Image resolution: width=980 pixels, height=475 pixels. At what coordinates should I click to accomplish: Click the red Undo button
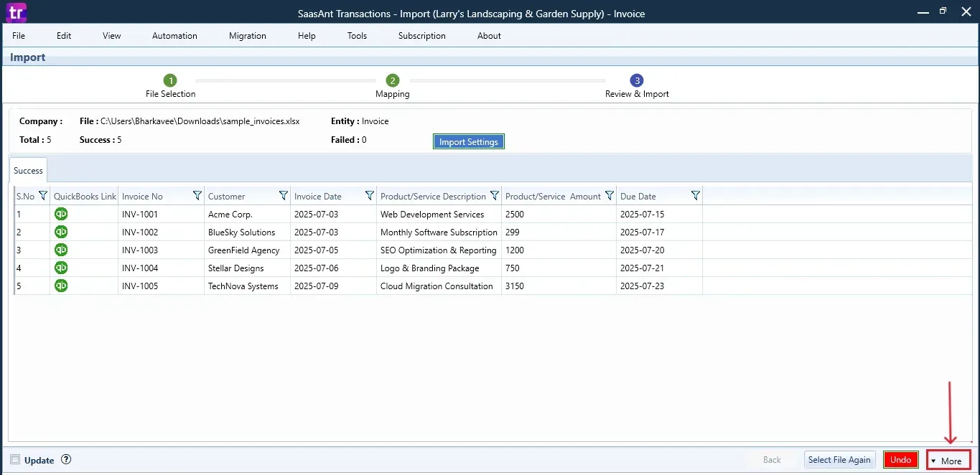coord(901,460)
